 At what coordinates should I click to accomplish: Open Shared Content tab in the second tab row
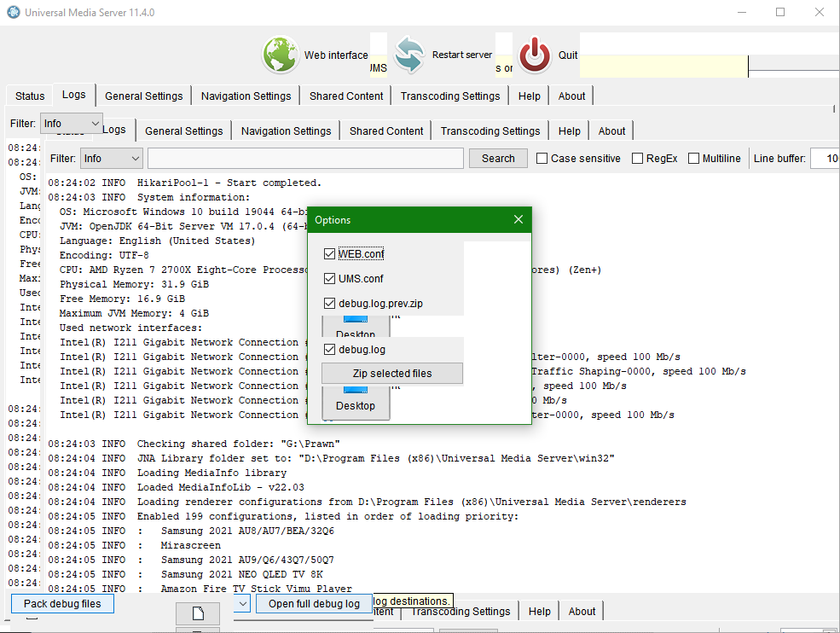386,131
